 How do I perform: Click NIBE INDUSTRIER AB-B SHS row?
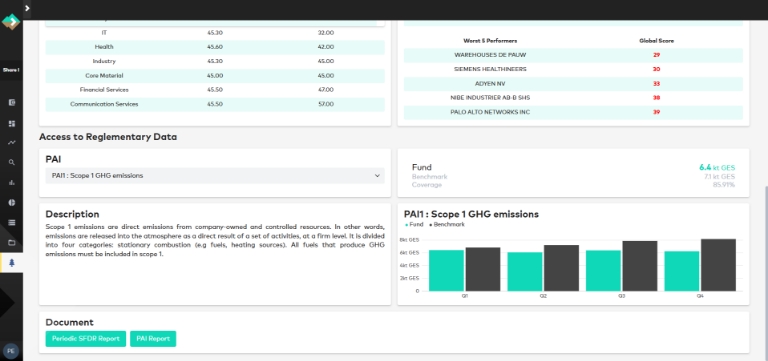pos(573,98)
